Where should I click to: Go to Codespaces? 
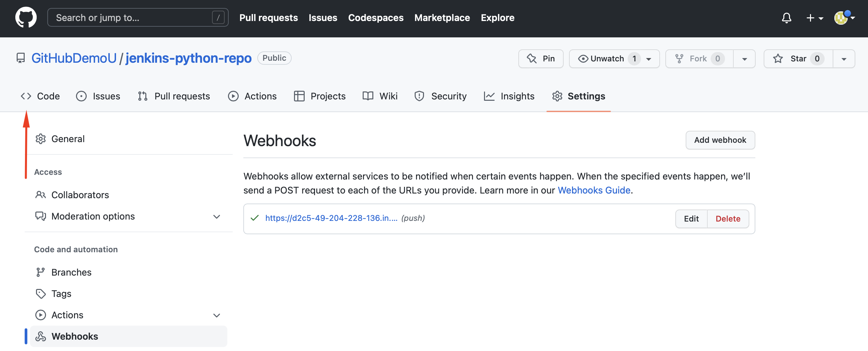376,18
